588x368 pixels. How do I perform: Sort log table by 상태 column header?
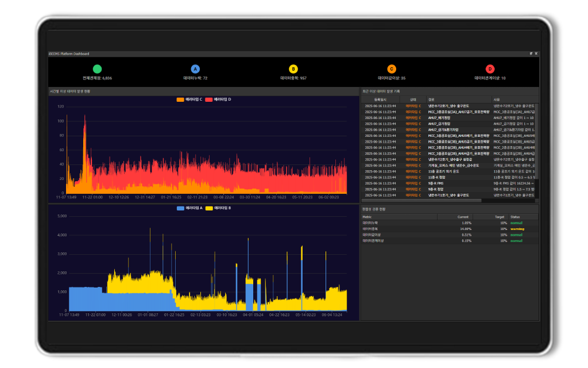[x=413, y=99]
